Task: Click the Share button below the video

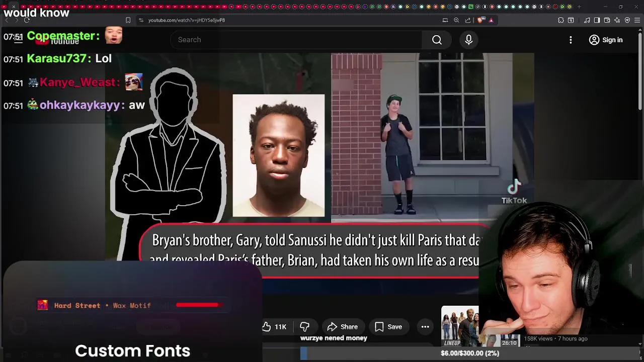Action: tap(342, 327)
